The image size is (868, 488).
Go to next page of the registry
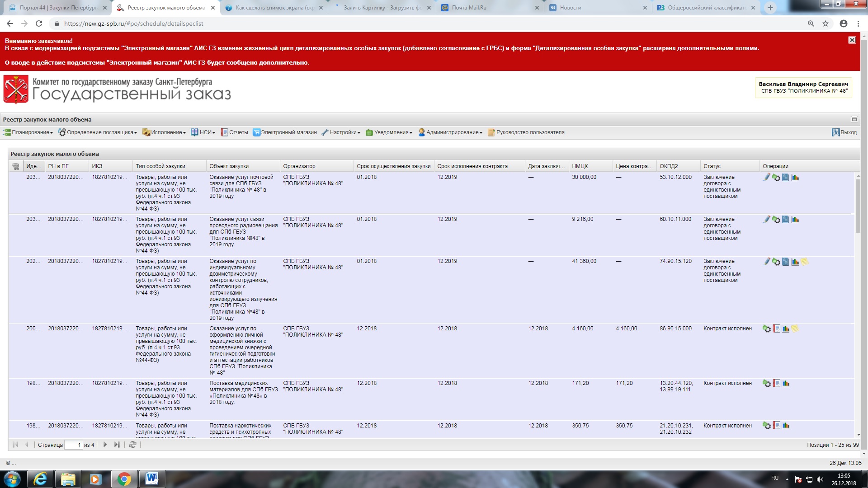(x=105, y=445)
